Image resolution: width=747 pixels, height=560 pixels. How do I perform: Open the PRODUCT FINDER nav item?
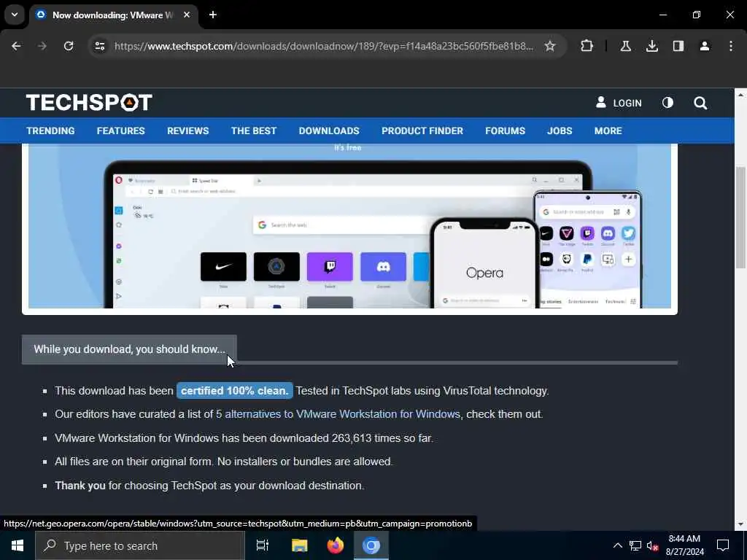[422, 131]
